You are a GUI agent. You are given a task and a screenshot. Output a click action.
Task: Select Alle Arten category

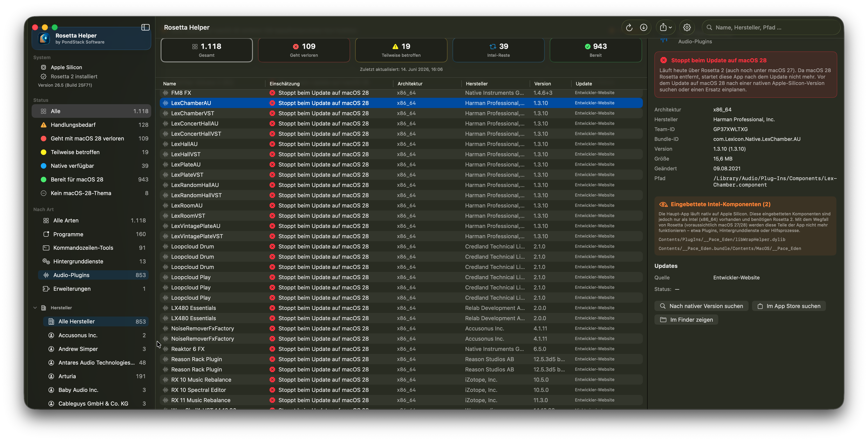click(93, 220)
